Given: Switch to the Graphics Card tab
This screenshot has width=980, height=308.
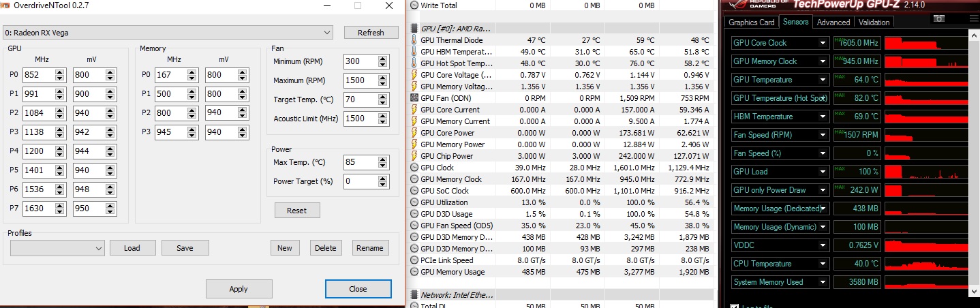Looking at the screenshot, I should click(x=752, y=22).
